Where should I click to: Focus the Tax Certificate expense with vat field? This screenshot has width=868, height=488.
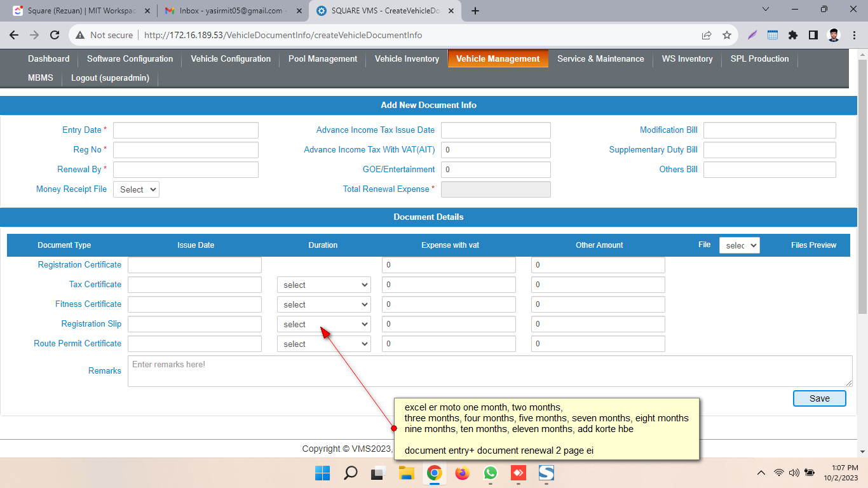[x=449, y=285]
